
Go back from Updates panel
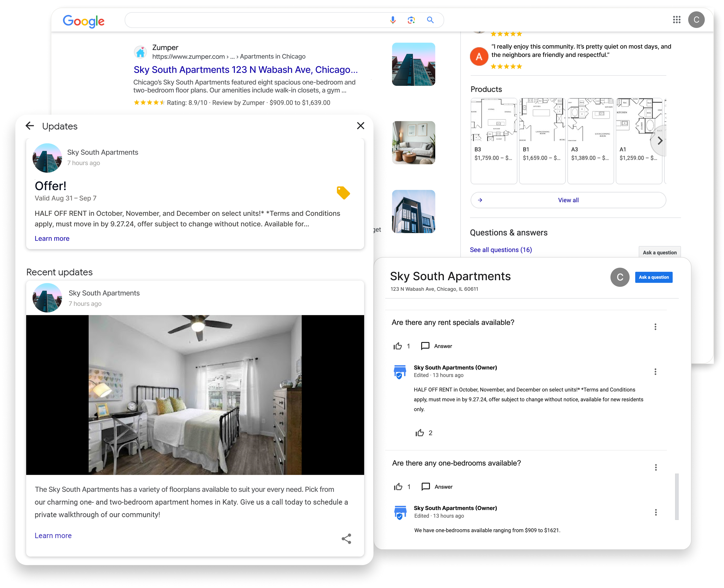30,126
